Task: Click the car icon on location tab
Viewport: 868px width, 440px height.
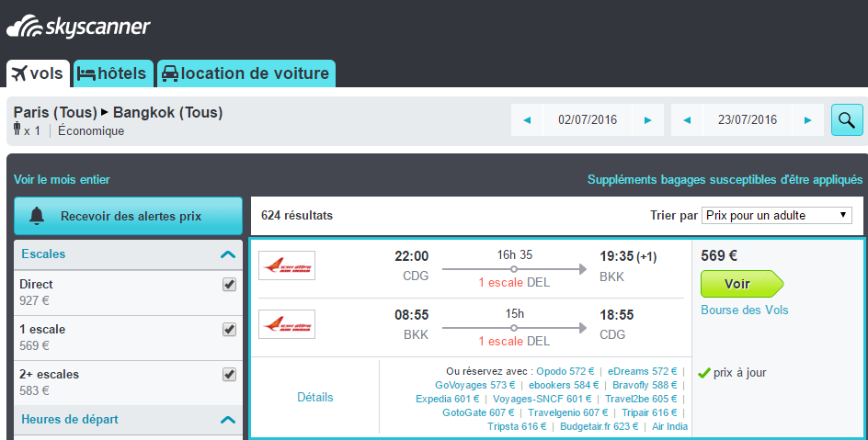Action: (x=170, y=73)
